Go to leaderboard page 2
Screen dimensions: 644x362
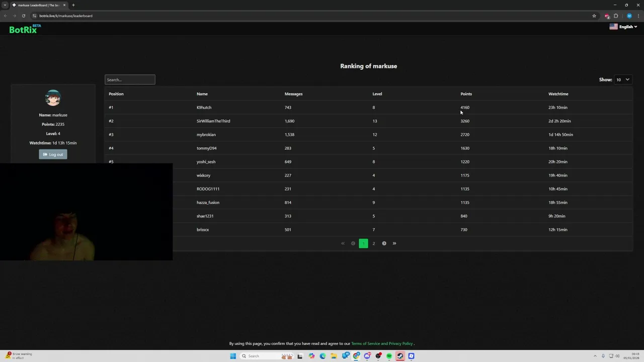[x=373, y=243]
